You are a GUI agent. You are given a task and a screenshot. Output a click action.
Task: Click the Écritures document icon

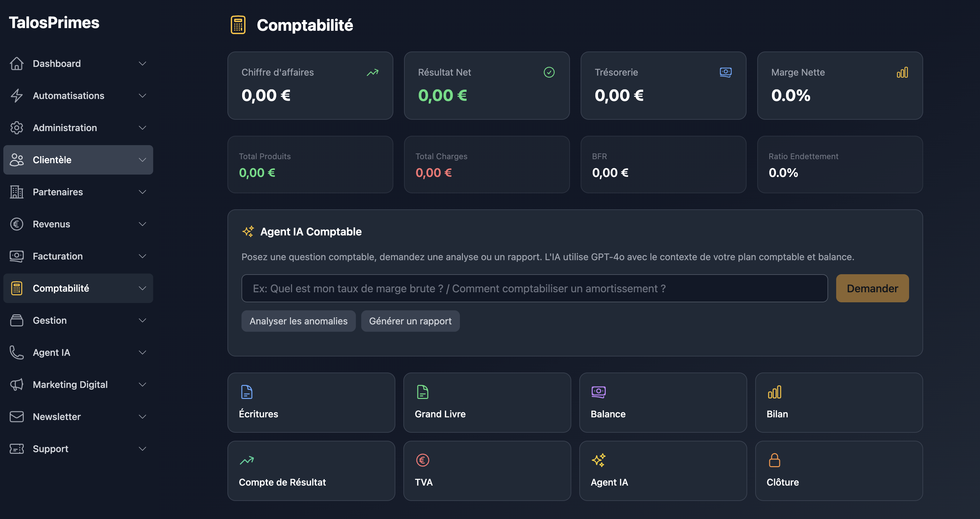pos(247,391)
